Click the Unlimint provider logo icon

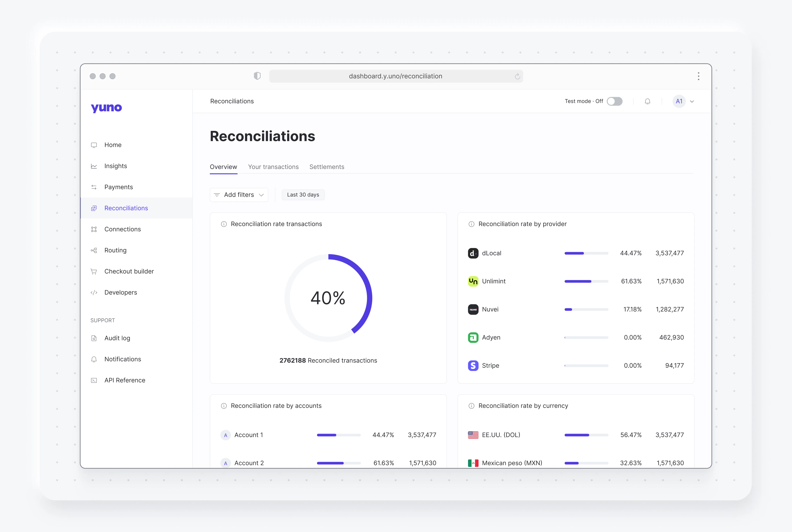point(473,281)
